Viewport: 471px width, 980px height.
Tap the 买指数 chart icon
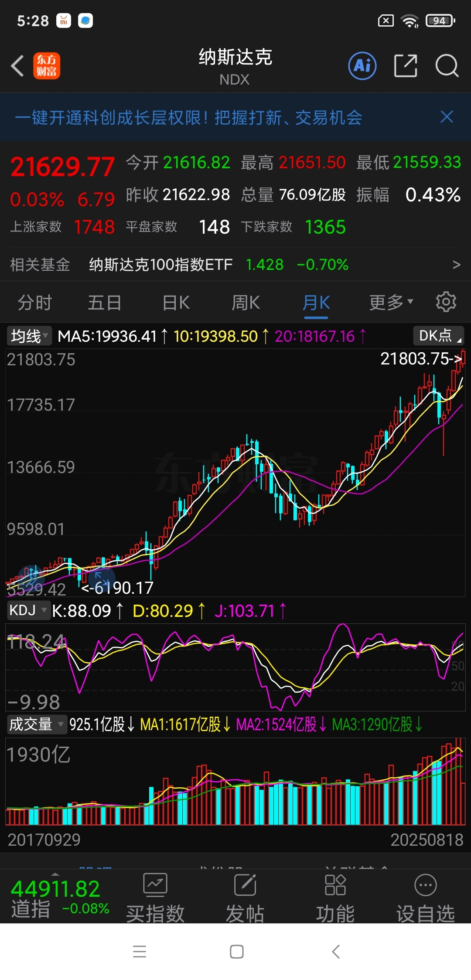point(155,885)
